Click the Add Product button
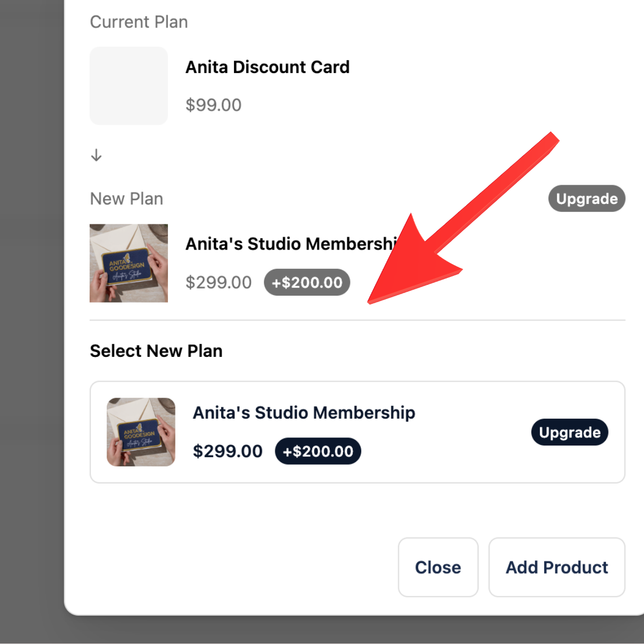Viewport: 644px width, 644px height. (x=557, y=567)
